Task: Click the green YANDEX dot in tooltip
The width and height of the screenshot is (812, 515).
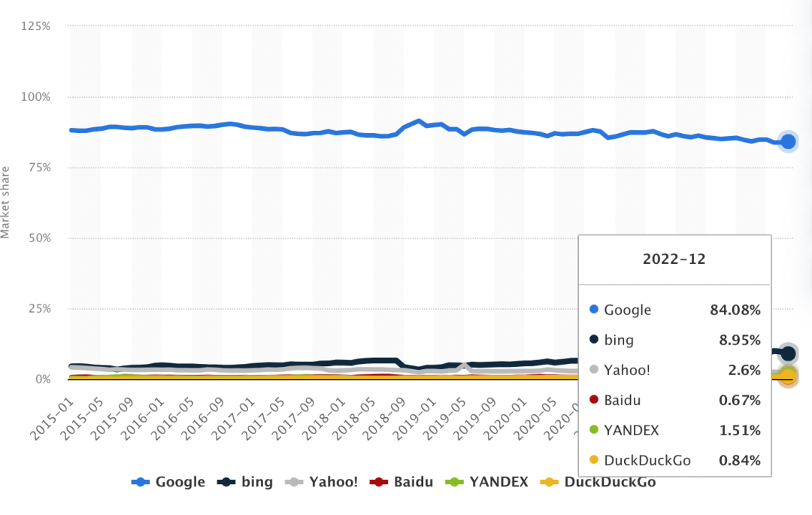Action: point(594,431)
